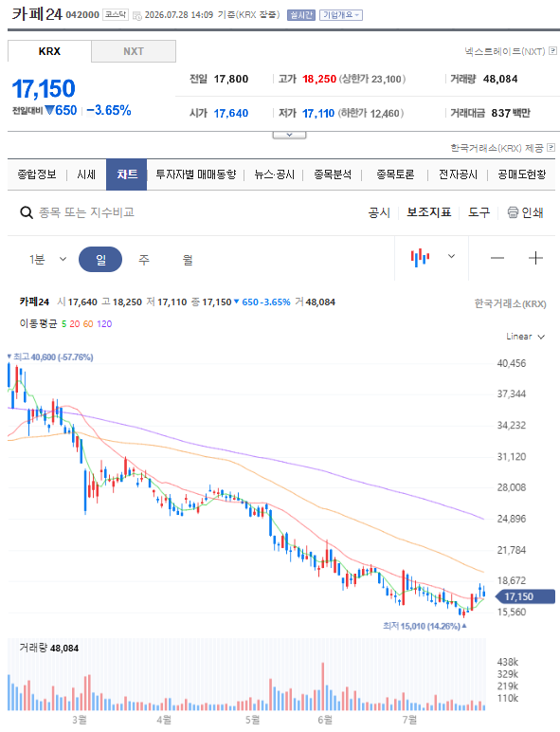Viewport: 560px width, 732px height.
Task: Select the 월 monthly chart period
Action: (x=188, y=260)
